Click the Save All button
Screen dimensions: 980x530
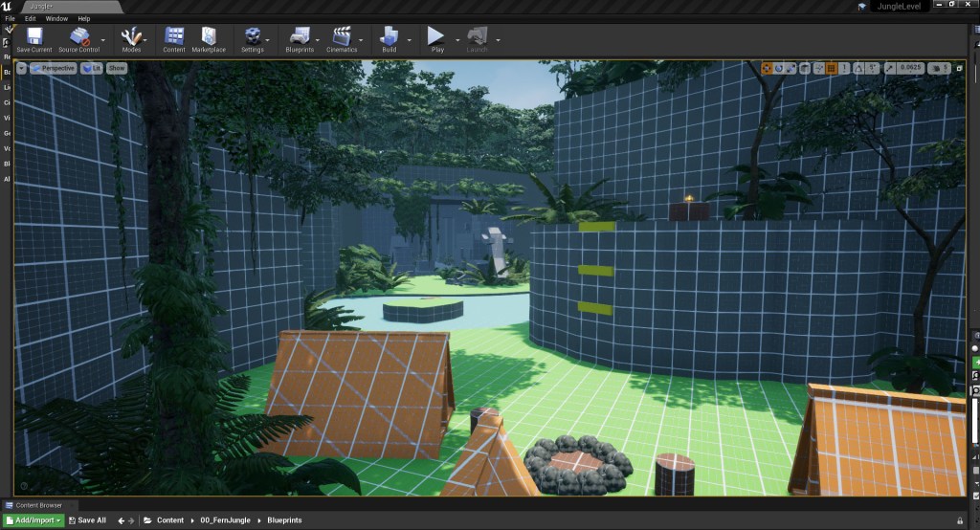tap(86, 520)
